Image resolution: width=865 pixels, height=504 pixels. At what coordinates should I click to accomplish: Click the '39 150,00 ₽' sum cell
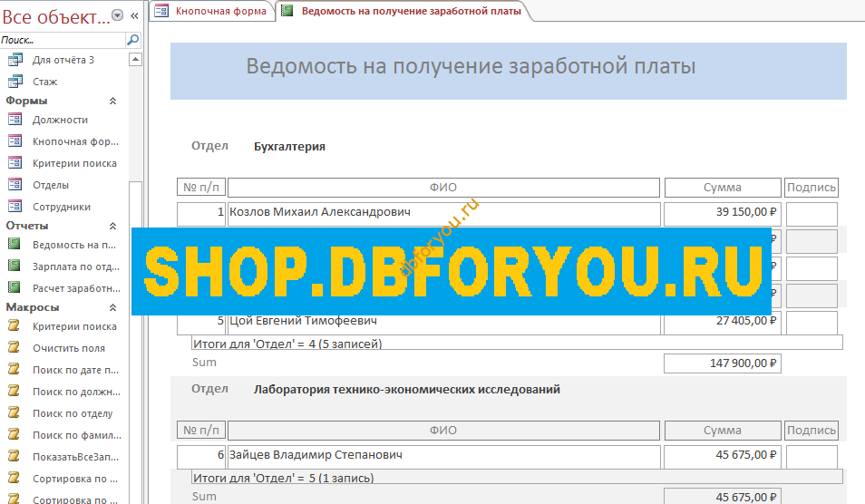point(722,214)
